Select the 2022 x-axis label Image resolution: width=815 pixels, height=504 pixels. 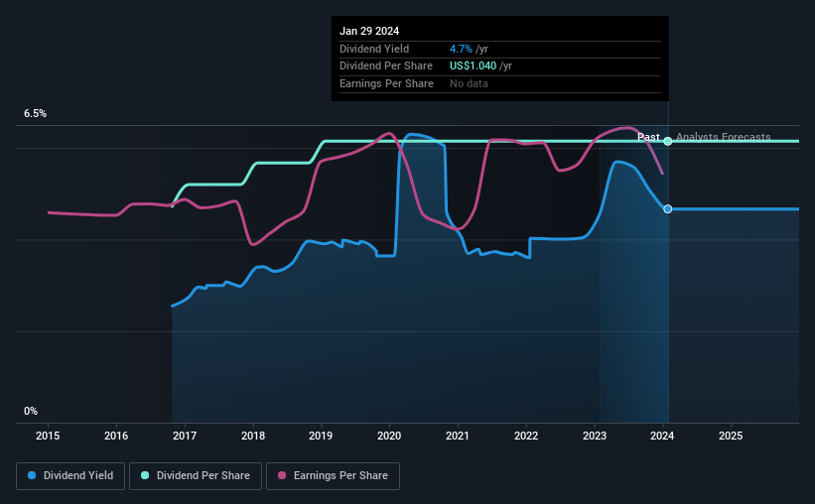point(526,436)
